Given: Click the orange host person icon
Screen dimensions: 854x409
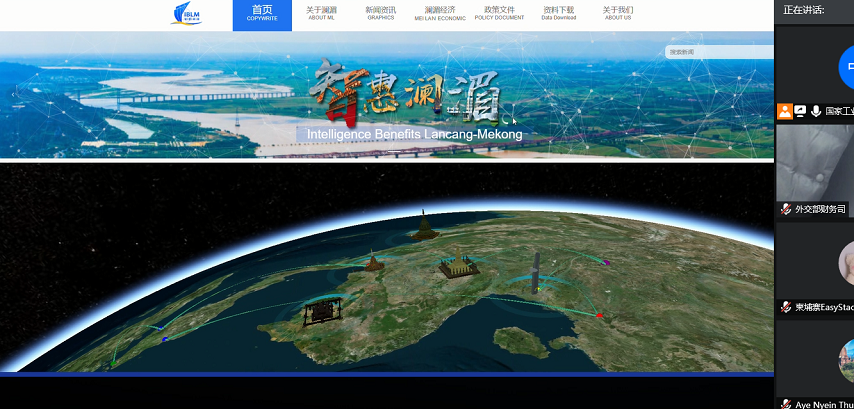Looking at the screenshot, I should coord(785,112).
